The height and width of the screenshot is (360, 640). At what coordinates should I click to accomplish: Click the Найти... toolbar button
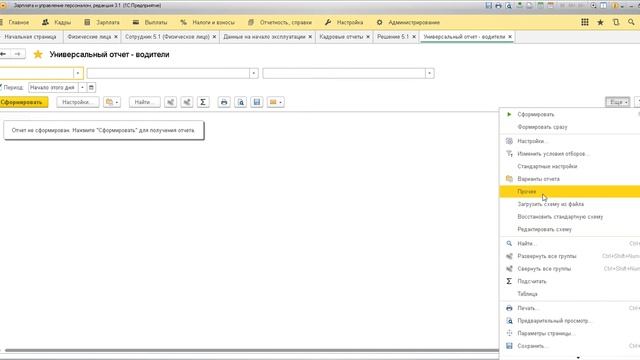[x=144, y=102]
